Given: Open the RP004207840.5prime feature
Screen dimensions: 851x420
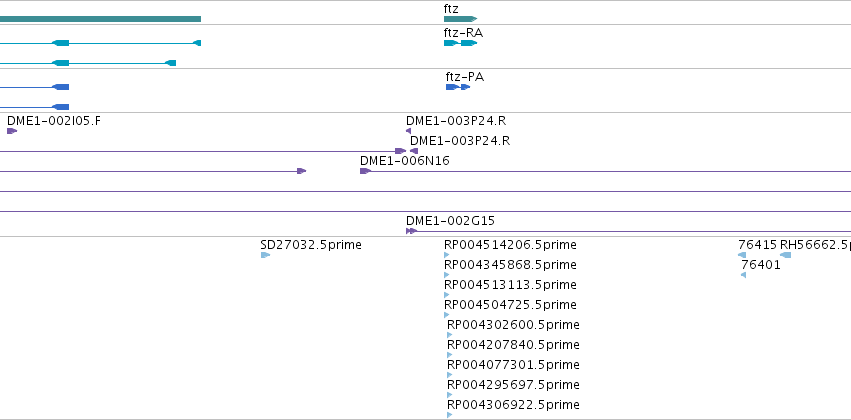Looking at the screenshot, I should 513,345.
